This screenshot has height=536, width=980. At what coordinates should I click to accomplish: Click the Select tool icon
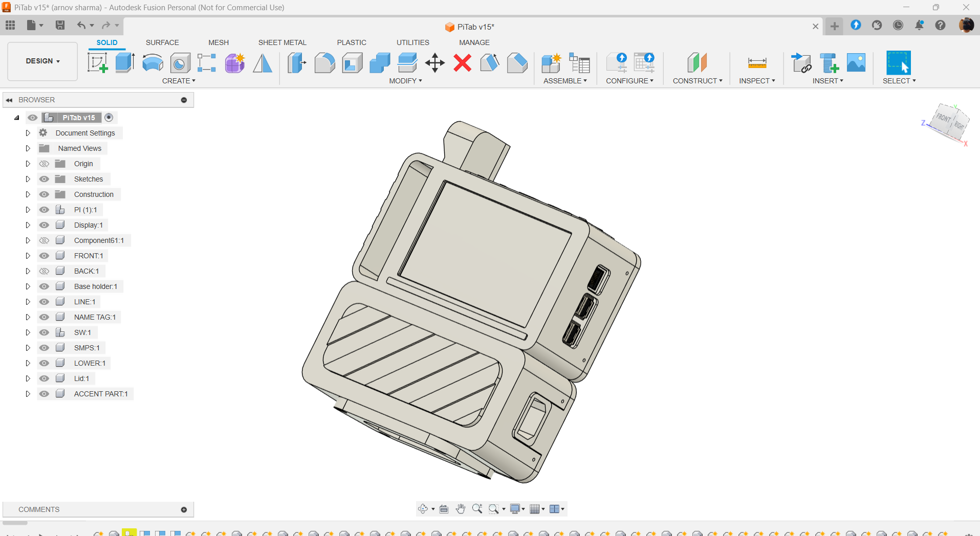pyautogui.click(x=899, y=63)
